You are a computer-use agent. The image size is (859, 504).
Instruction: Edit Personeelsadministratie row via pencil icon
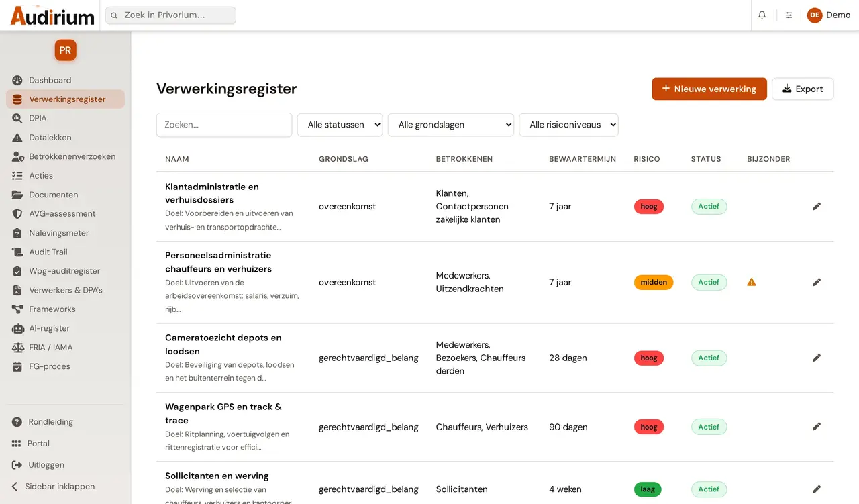pyautogui.click(x=817, y=282)
